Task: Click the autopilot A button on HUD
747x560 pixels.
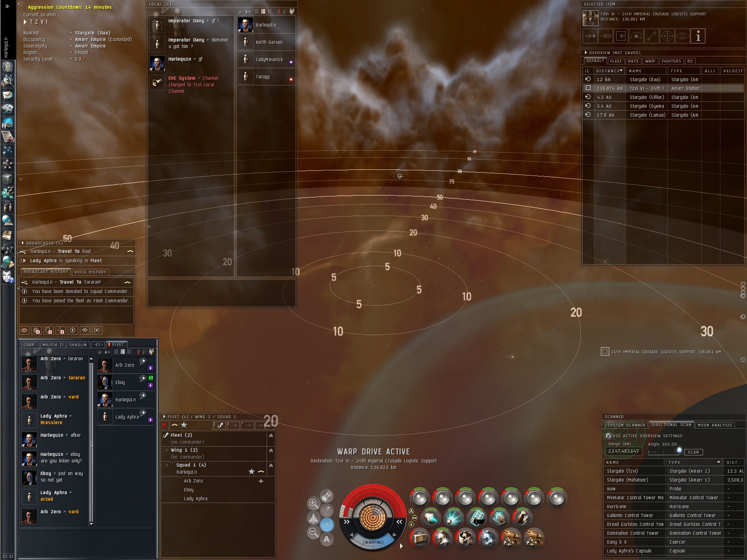Action: pos(327,539)
